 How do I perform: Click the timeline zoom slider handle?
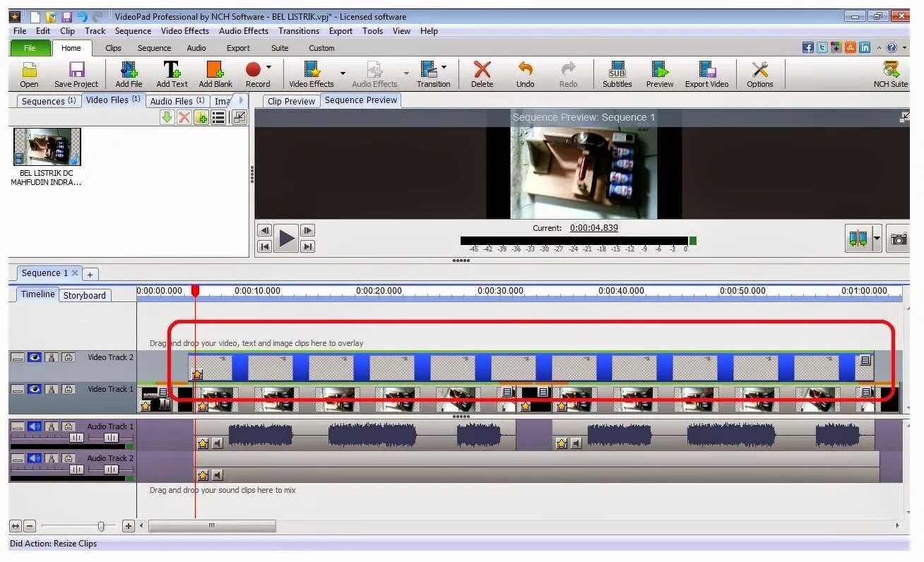tap(101, 526)
